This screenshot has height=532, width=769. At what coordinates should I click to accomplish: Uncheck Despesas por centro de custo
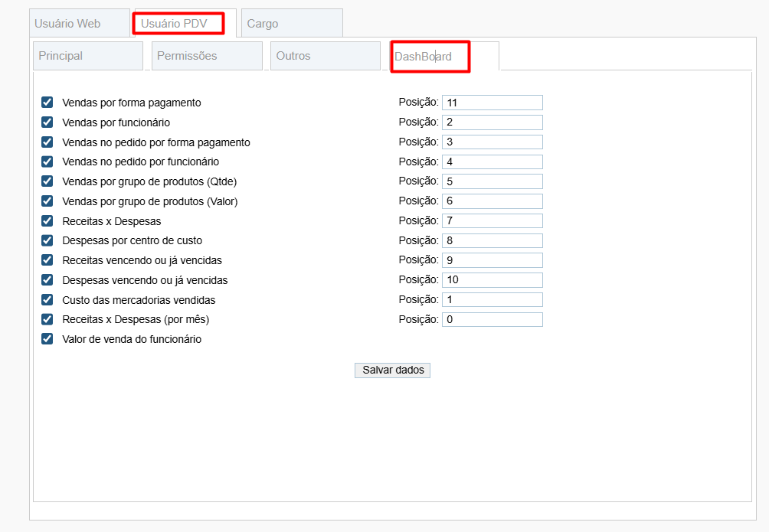click(47, 240)
